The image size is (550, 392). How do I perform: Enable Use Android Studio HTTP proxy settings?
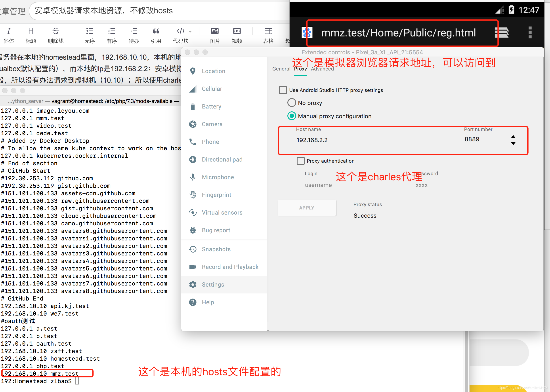[x=283, y=90]
